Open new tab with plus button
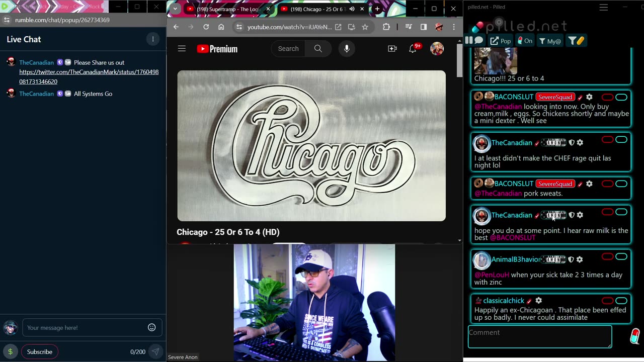Image resolution: width=644 pixels, height=362 pixels. (x=377, y=9)
